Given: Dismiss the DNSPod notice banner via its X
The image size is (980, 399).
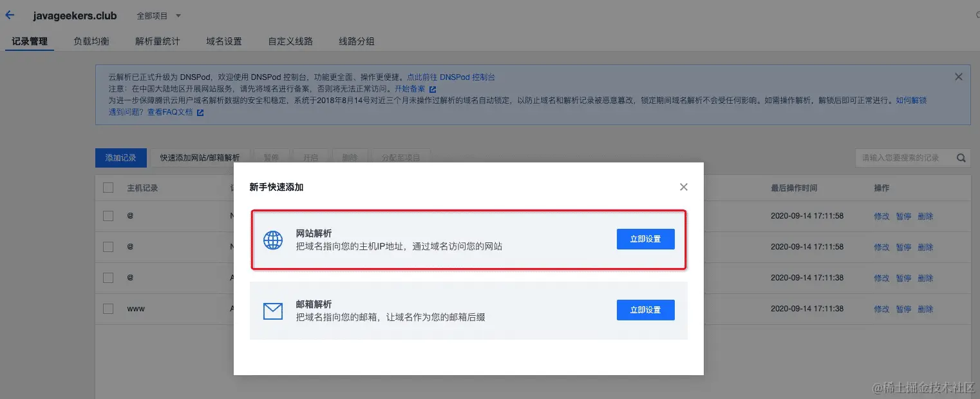Looking at the screenshot, I should click(958, 76).
